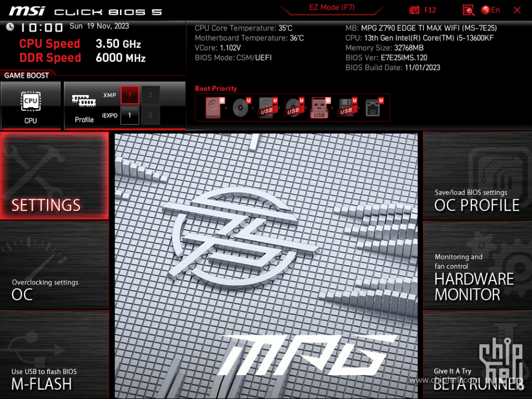Viewport: 532px width, 399px height.
Task: Click the memory Profile RAM icon
Action: tap(84, 100)
